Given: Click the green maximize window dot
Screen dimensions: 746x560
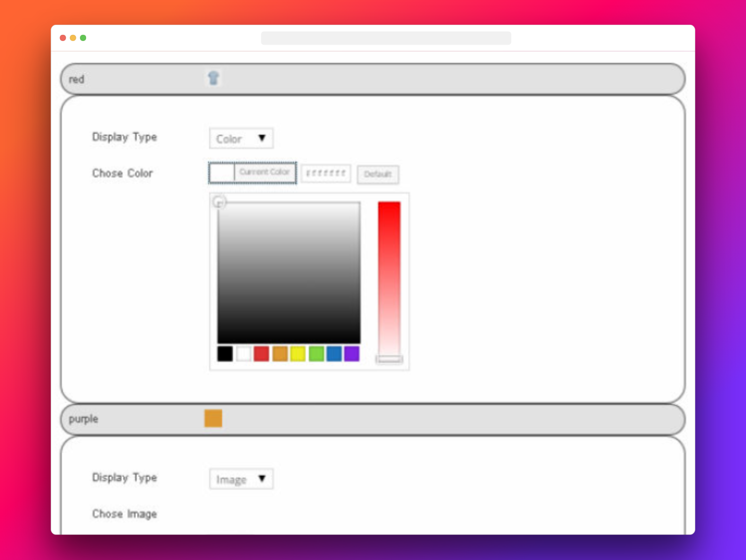Looking at the screenshot, I should point(83,38).
